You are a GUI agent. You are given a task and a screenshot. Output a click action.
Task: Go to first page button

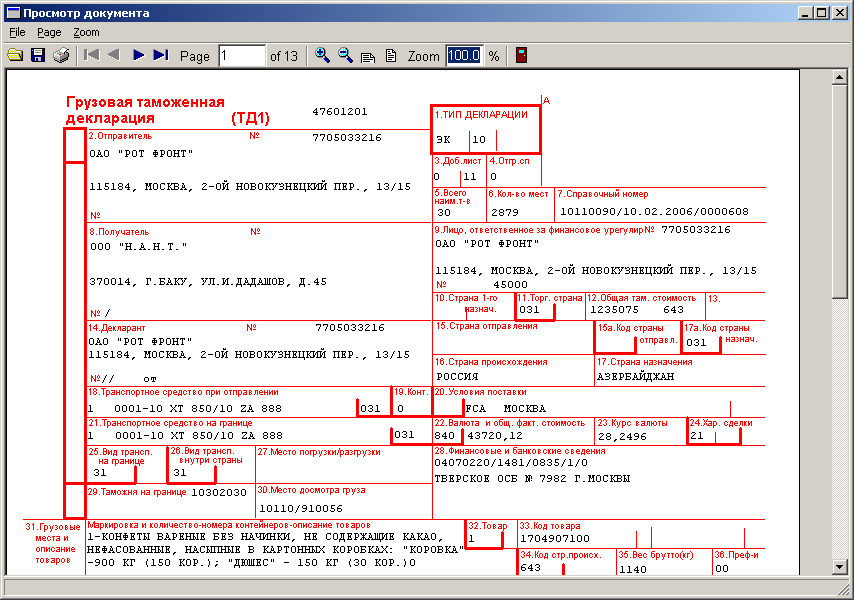coord(92,55)
